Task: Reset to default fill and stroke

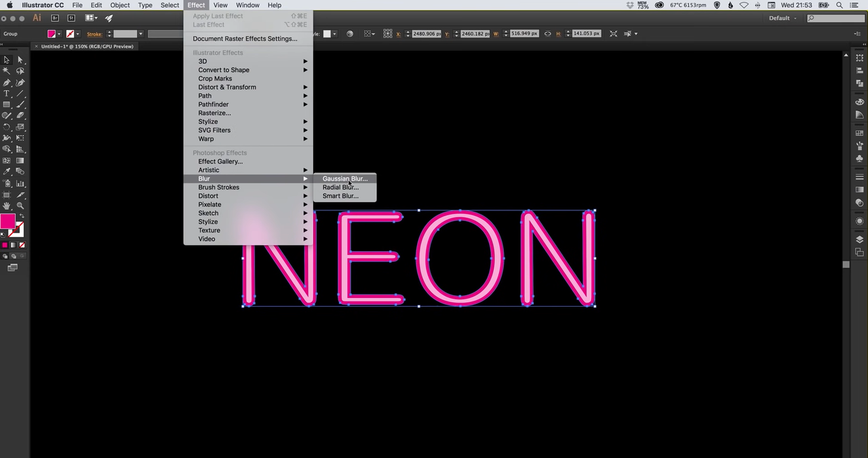Action: pos(3,234)
